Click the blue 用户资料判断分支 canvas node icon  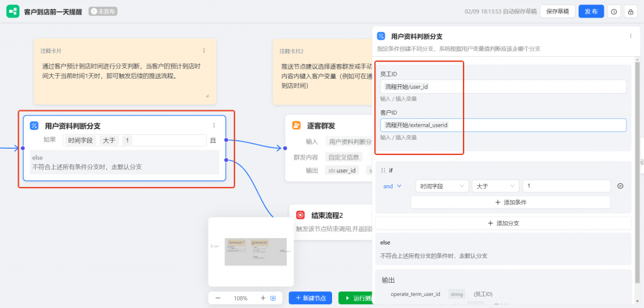coord(34,126)
